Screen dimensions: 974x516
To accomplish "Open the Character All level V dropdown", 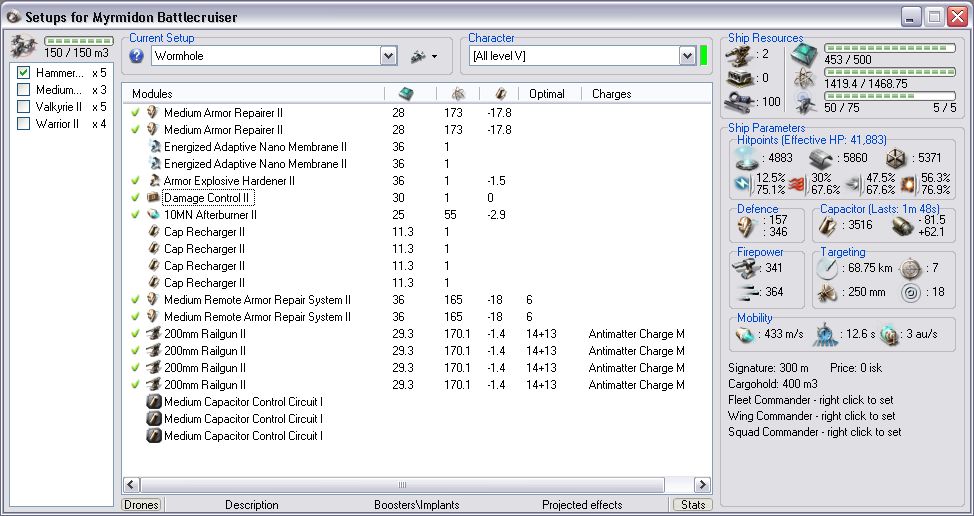I will (687, 56).
